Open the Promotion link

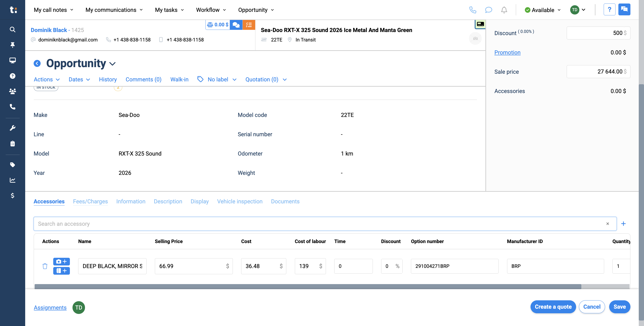pos(507,52)
